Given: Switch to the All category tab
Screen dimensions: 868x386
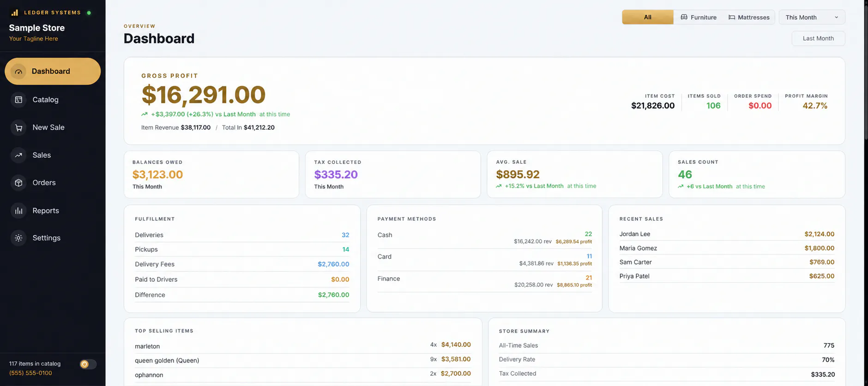Looking at the screenshot, I should (647, 17).
